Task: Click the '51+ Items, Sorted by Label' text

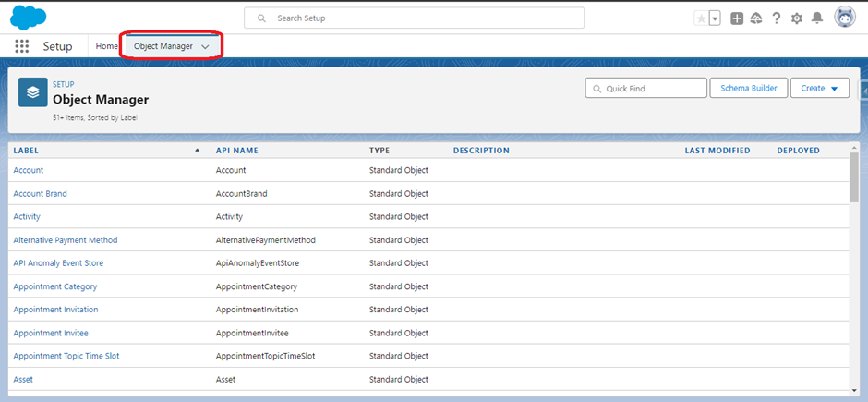Action: point(95,118)
